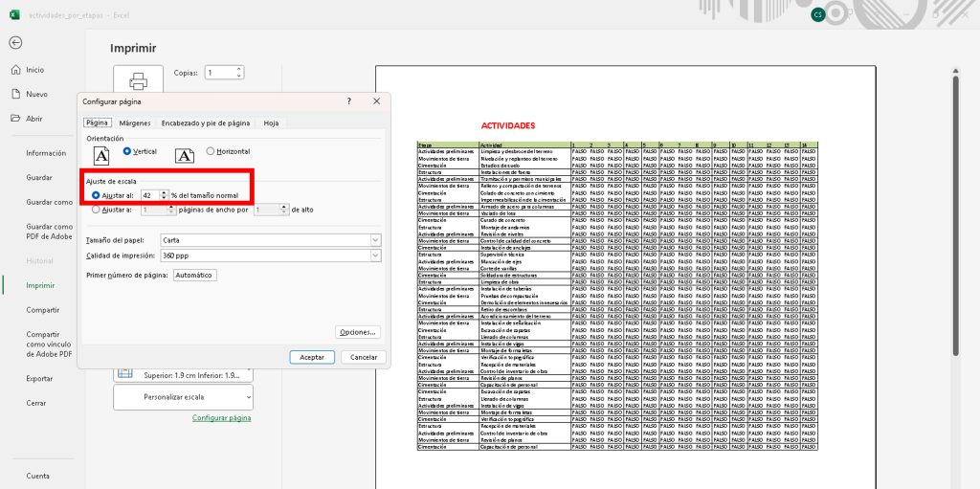Click the Abrir folder icon in sidebar

point(16,119)
